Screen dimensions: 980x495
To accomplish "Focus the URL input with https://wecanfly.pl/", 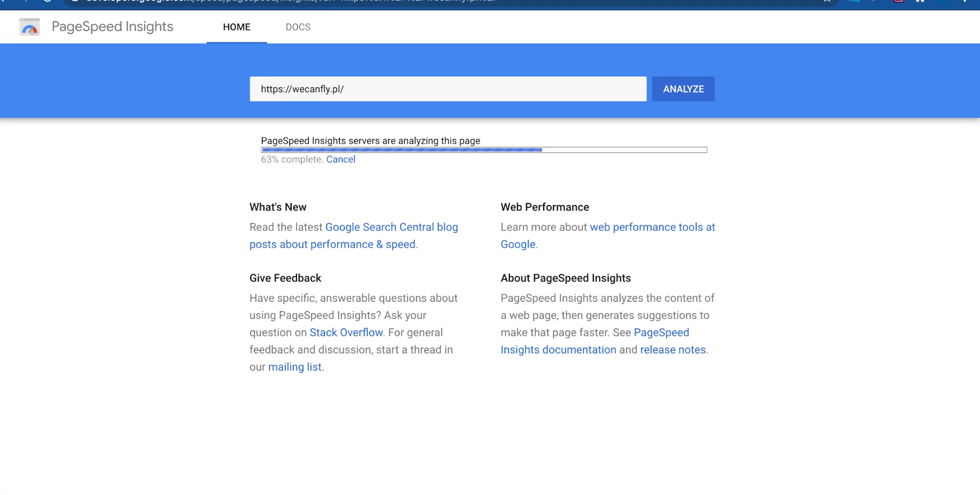I will click(x=448, y=89).
